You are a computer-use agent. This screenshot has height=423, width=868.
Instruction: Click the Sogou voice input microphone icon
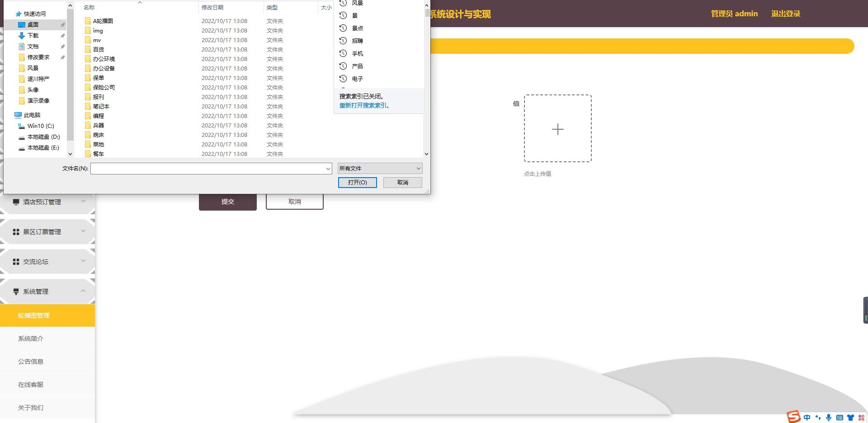(829, 418)
